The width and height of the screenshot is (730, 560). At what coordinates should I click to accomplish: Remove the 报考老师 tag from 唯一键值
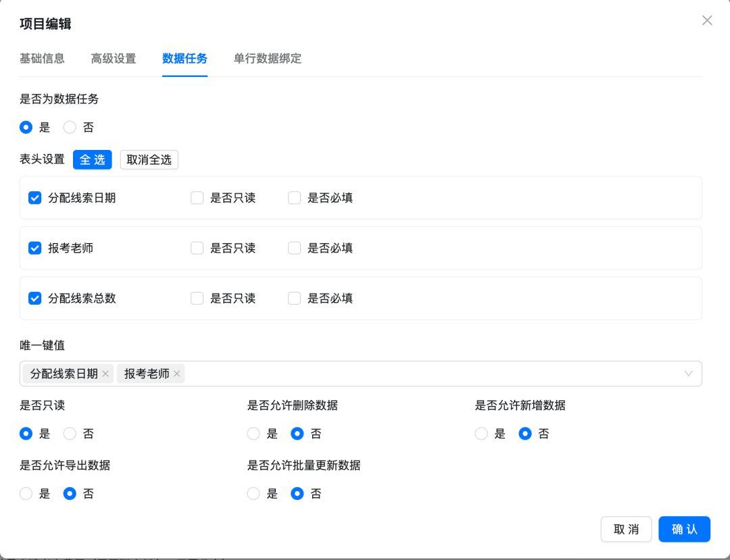click(x=177, y=374)
